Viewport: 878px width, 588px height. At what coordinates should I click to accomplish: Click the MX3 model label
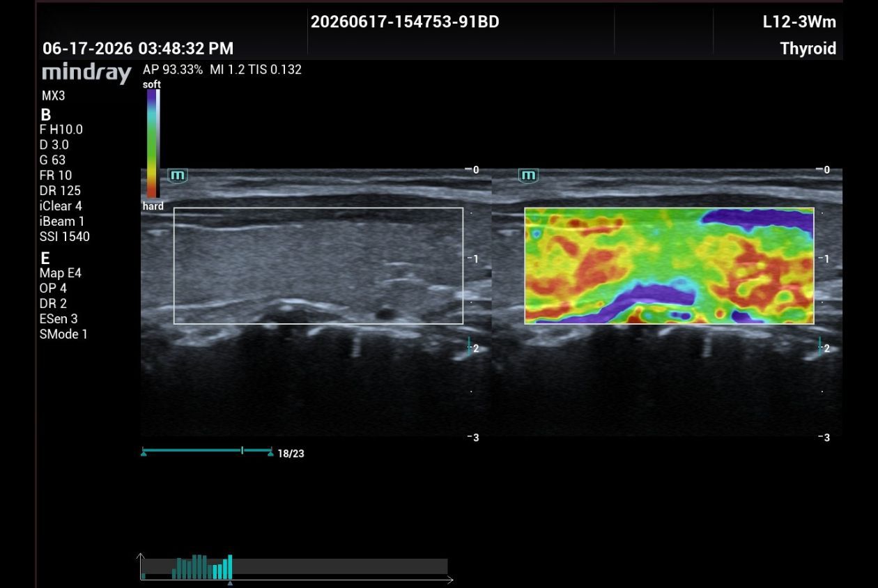pos(53,96)
